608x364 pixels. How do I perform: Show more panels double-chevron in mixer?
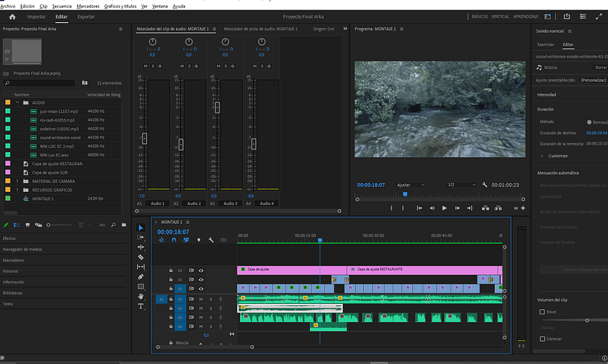point(345,29)
